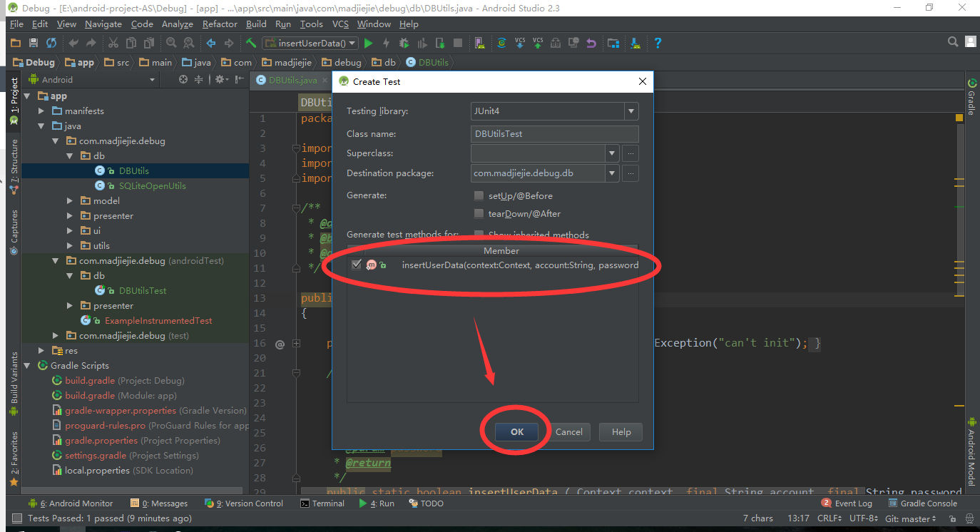Viewport: 980px width, 532px height.
Task: Click Cancel in Create Test dialog
Action: click(569, 431)
